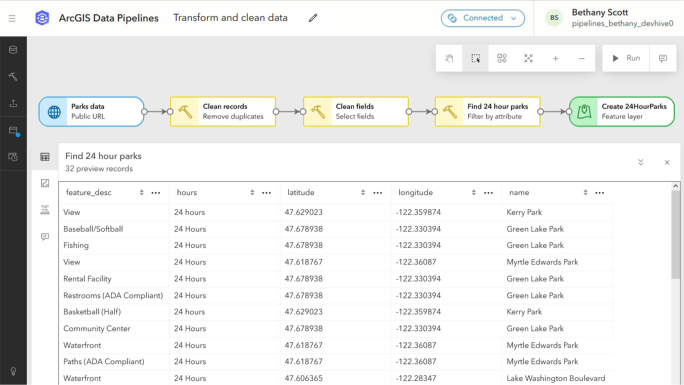Collapse the preview panel with double chevron
The width and height of the screenshot is (684, 385).
pyautogui.click(x=640, y=162)
